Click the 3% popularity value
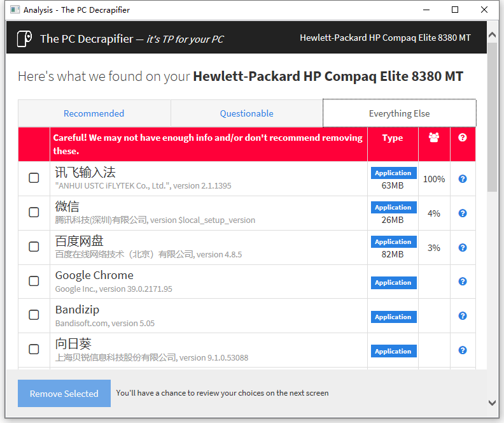Image resolution: width=504 pixels, height=423 pixels. tap(434, 248)
